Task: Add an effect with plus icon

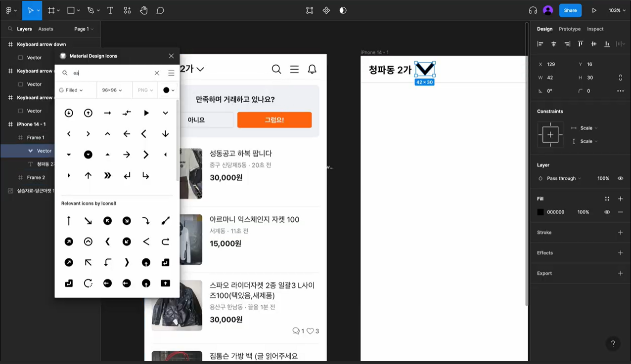Action: (x=620, y=253)
